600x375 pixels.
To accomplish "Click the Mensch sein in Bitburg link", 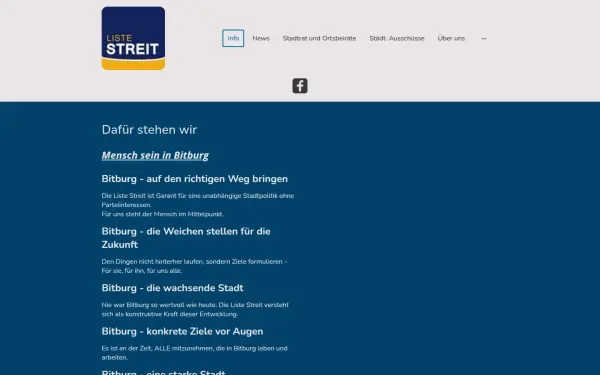I will [155, 155].
